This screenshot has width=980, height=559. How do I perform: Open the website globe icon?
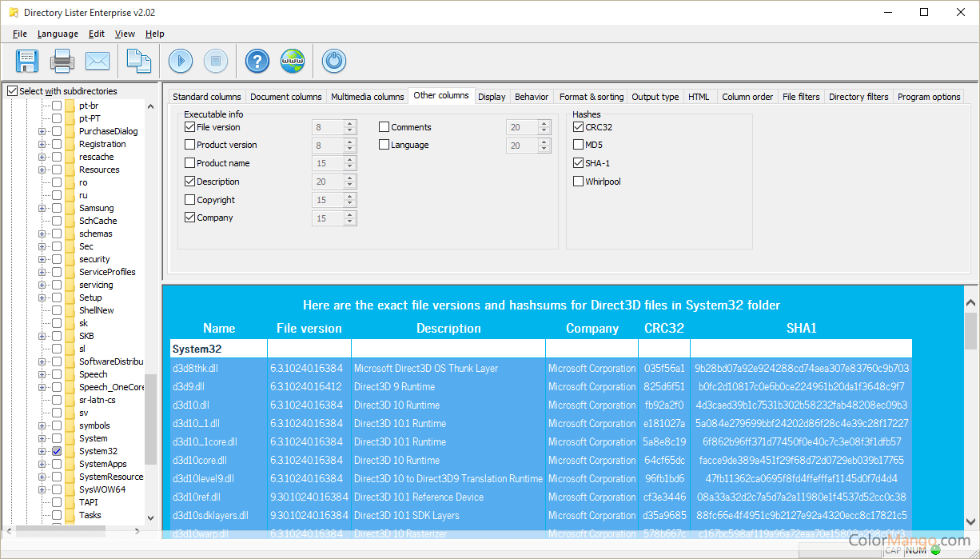(293, 61)
